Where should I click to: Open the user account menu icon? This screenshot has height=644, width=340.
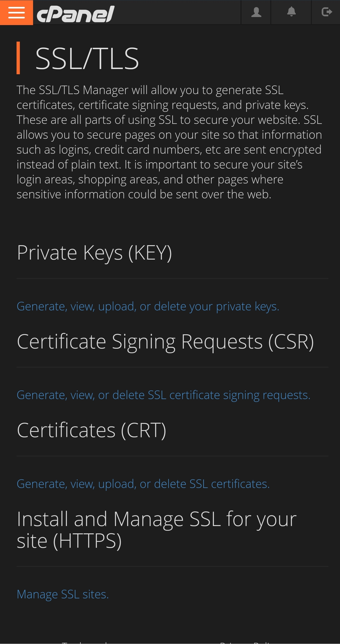tap(256, 12)
